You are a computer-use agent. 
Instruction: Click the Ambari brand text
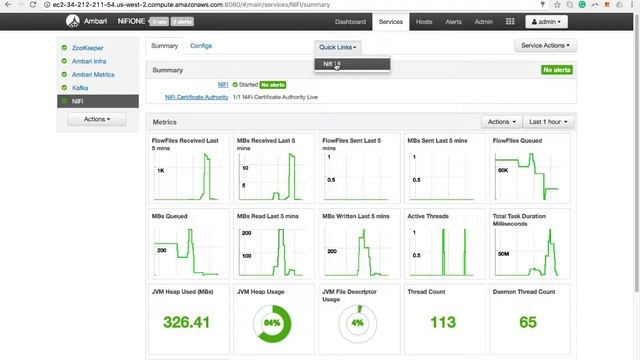[95, 21]
